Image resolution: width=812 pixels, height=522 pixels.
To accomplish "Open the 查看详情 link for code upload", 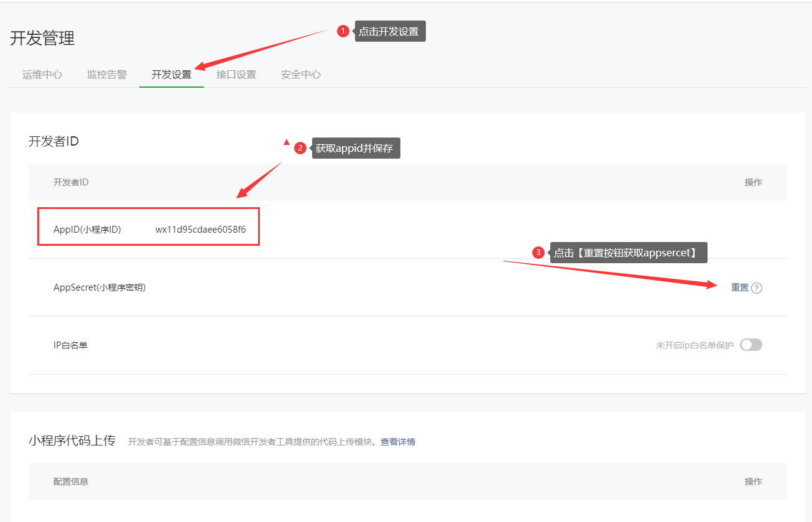I will (398, 442).
